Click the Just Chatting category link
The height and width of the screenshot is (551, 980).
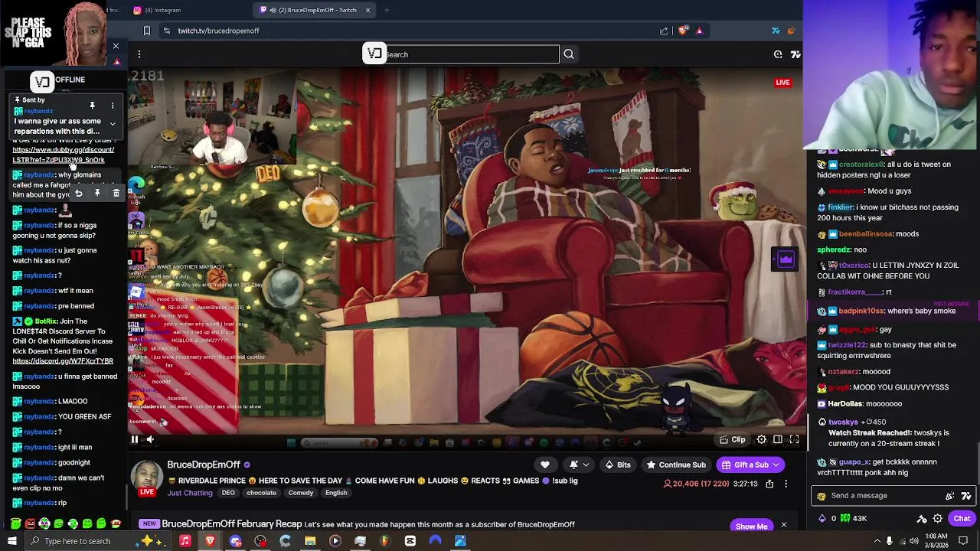[190, 493]
